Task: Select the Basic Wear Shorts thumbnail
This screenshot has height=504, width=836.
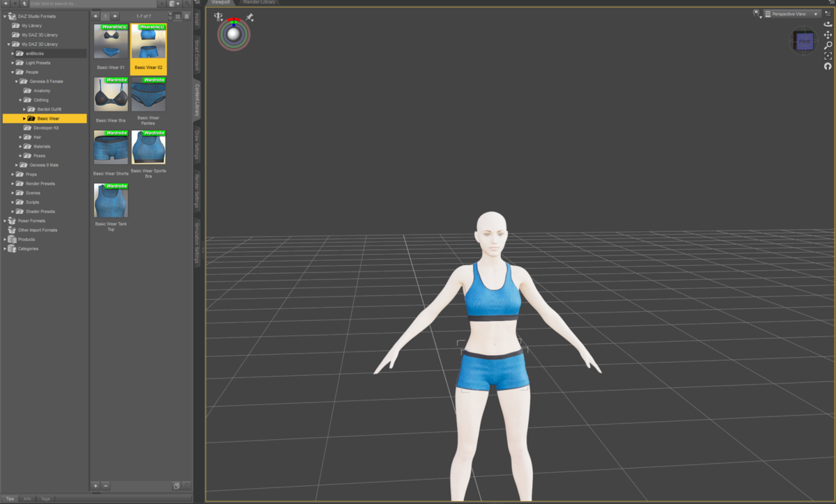Action: tap(111, 147)
